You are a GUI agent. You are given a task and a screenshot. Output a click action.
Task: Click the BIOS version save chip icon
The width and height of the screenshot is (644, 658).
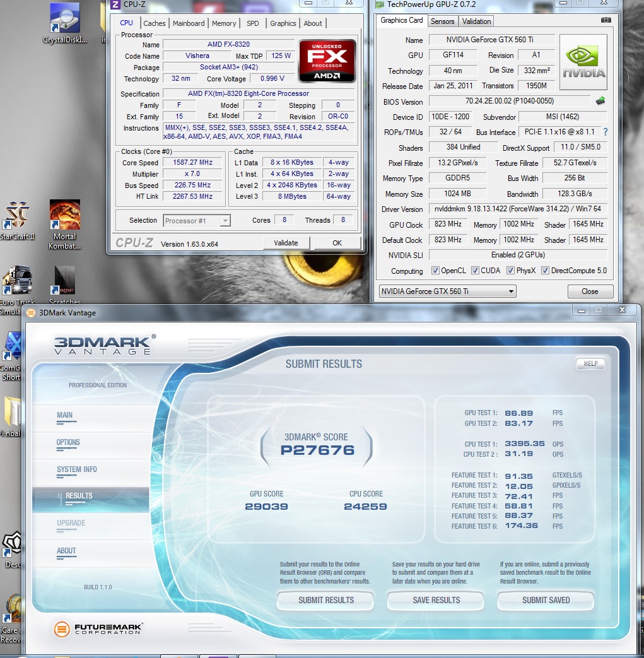pos(600,101)
